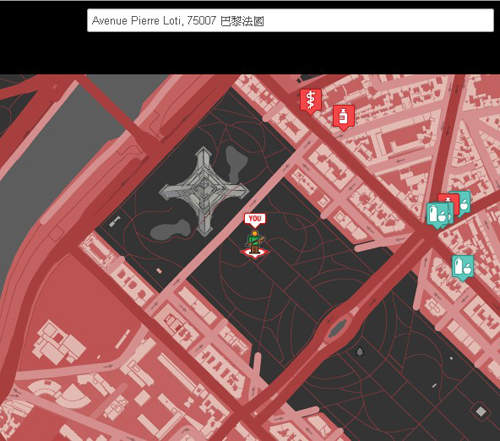The width and height of the screenshot is (500, 441).
Task: Click the small white sign at the tower park edge
Action: [114, 222]
